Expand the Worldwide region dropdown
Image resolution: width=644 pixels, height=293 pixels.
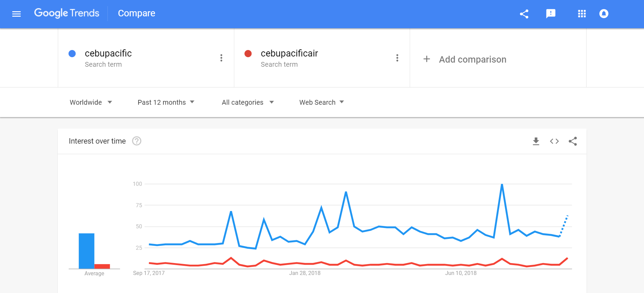[91, 102]
